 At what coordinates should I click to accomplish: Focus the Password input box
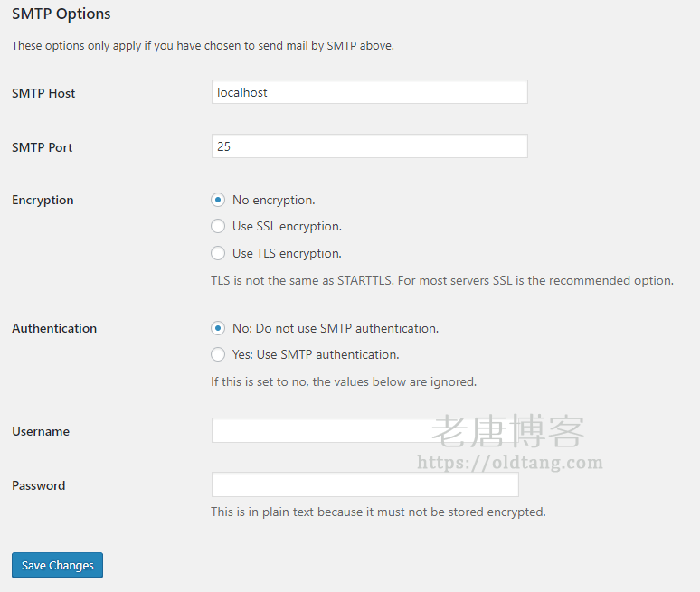tap(364, 484)
